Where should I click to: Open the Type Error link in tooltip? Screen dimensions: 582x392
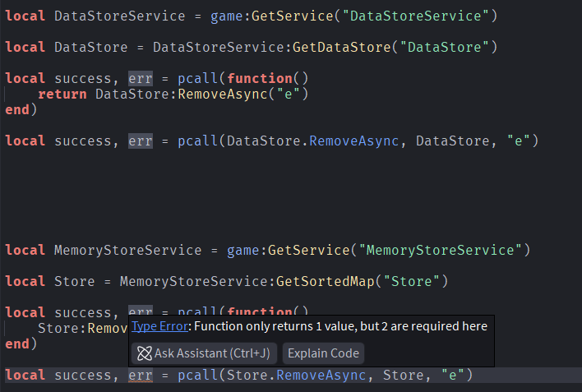point(159,326)
